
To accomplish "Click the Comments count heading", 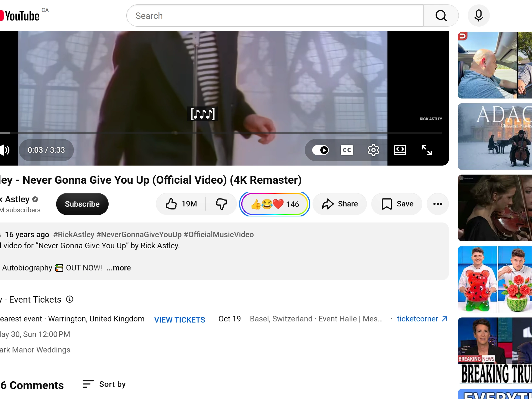I will [x=32, y=385].
